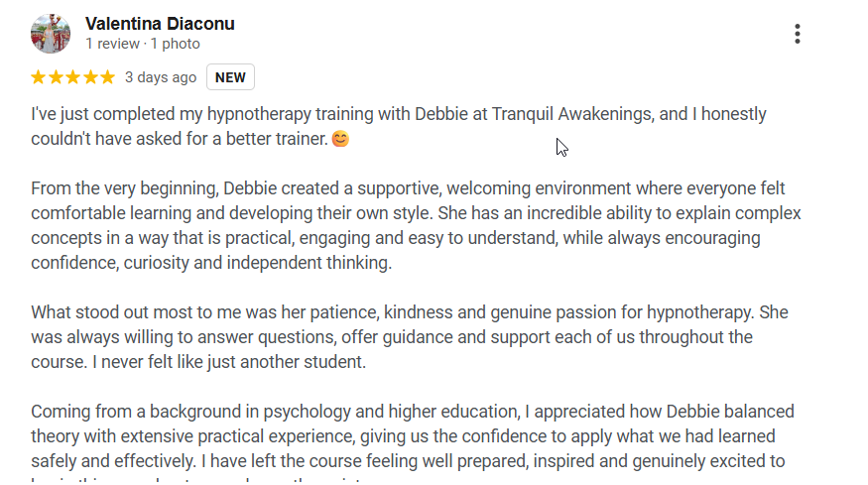
Task: Open the three-dot review options menu
Action: pyautogui.click(x=798, y=34)
